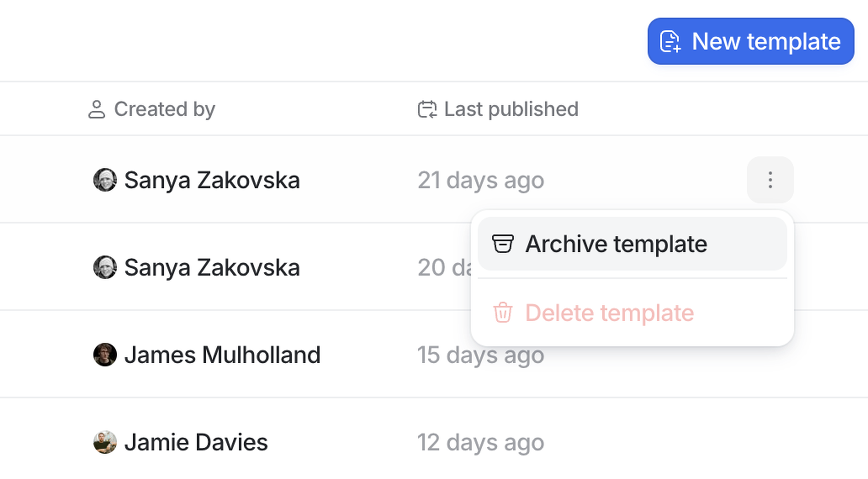This screenshot has height=479, width=868.
Task: Click Sanya Zakovska's avatar in the second row
Action: [105, 267]
